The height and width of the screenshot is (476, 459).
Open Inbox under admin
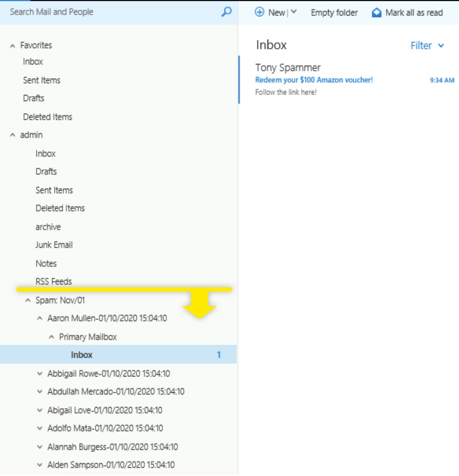[46, 154]
